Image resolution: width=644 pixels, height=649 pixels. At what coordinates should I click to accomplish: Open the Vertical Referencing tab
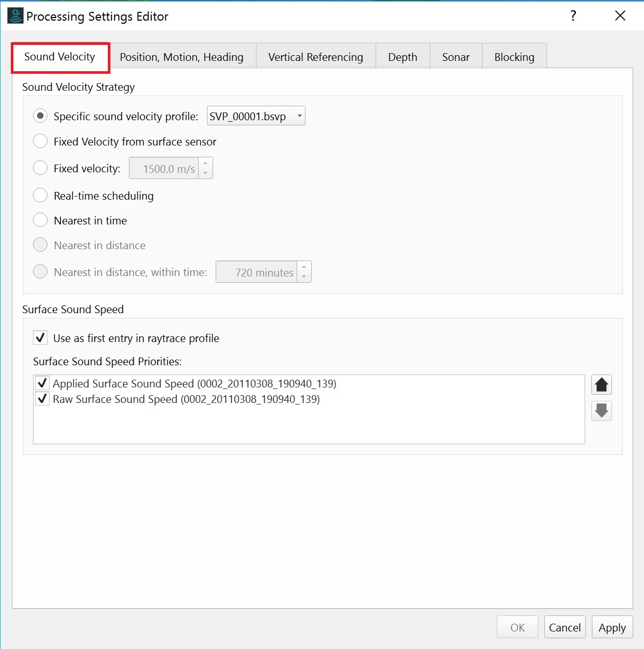click(315, 57)
